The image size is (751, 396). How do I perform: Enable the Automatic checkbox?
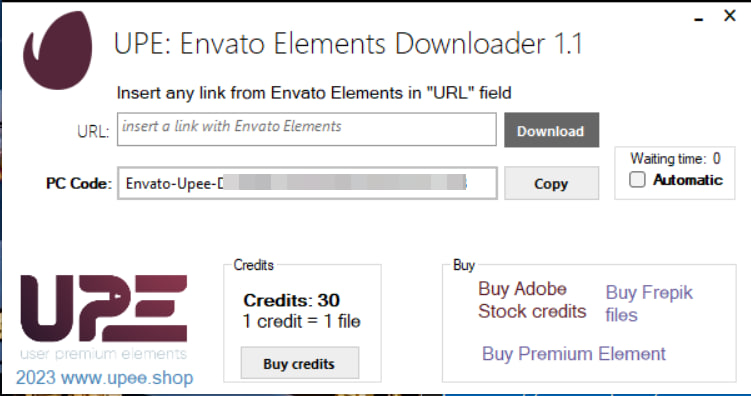(637, 180)
